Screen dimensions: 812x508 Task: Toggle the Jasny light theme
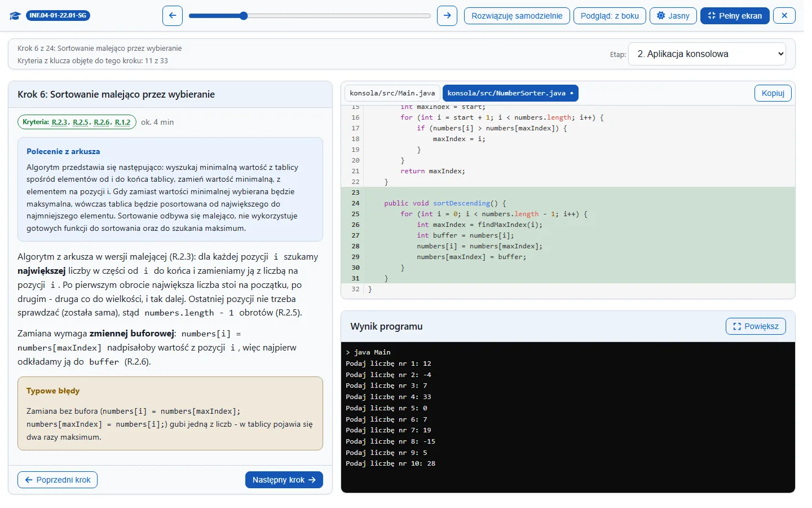(x=673, y=16)
